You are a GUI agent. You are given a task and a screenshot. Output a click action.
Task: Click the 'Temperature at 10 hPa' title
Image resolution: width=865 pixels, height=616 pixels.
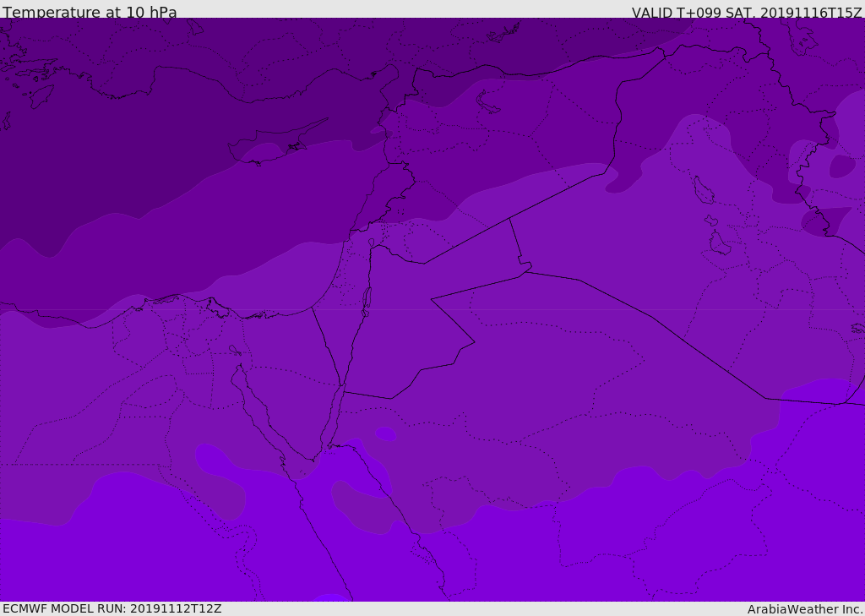[90, 12]
